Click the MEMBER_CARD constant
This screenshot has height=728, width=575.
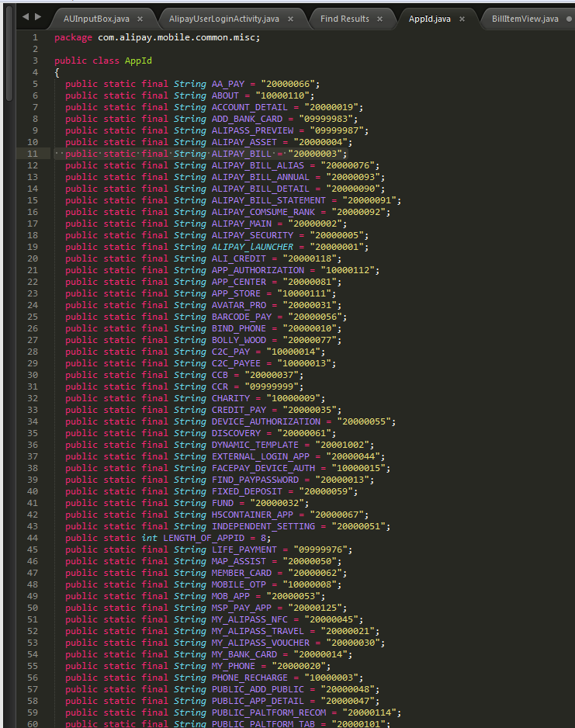click(242, 573)
